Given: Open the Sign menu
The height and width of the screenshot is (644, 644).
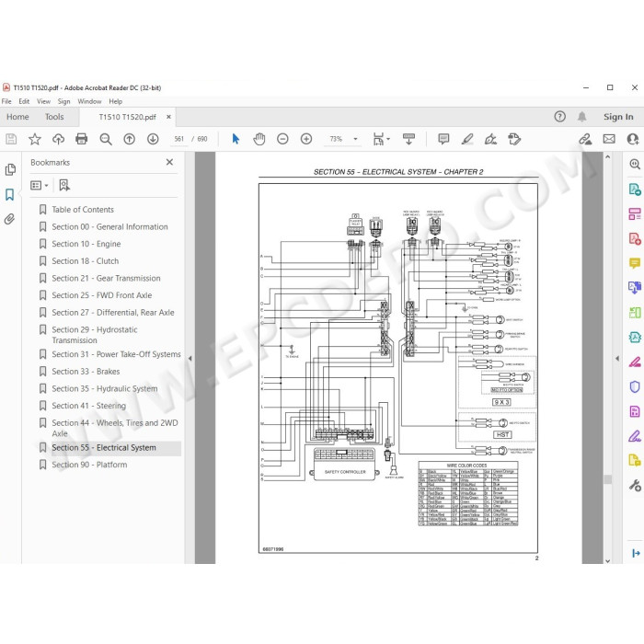Looking at the screenshot, I should (63, 101).
